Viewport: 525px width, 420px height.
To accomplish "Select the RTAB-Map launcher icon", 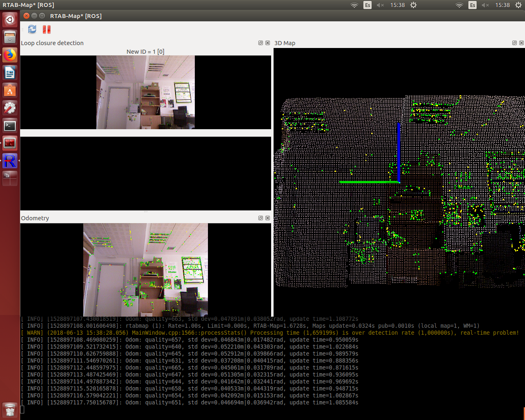I will 10,161.
